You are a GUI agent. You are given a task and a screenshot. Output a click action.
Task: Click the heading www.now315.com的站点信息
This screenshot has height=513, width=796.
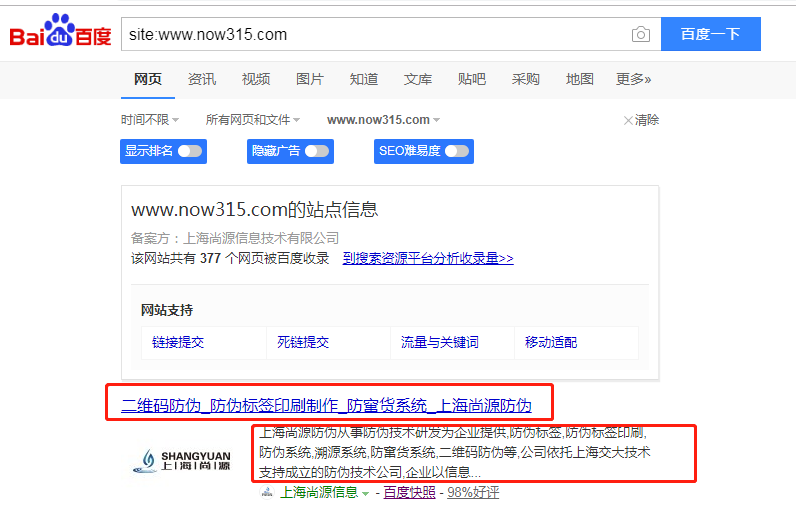point(255,210)
